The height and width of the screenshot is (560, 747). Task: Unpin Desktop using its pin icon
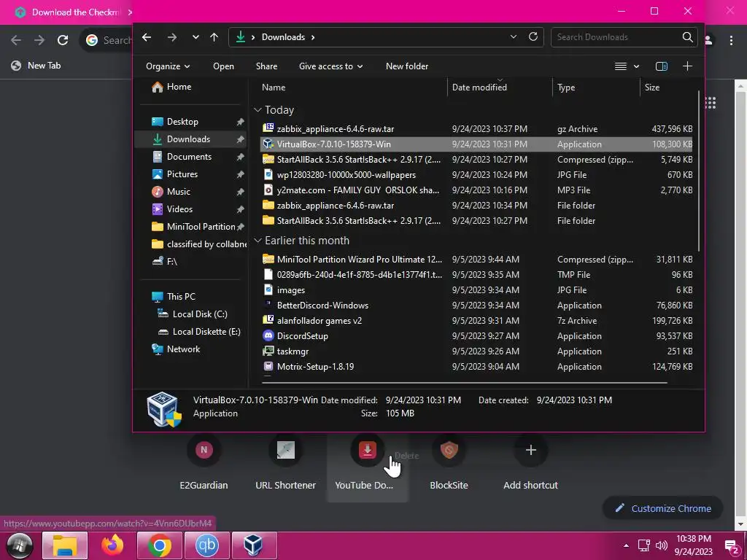click(240, 122)
